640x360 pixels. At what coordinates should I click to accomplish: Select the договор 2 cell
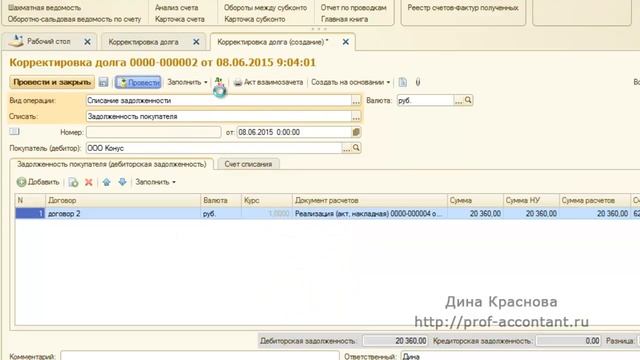pyautogui.click(x=123, y=213)
